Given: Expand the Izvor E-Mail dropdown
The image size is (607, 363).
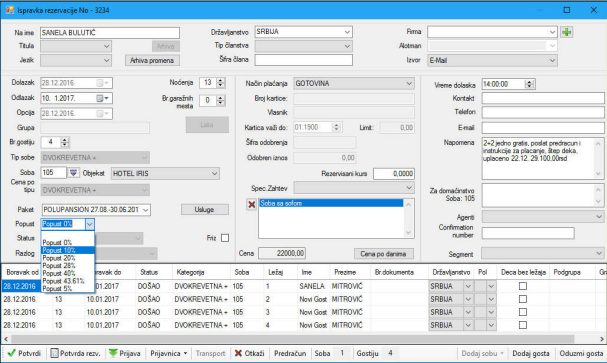Looking at the screenshot, I should tap(552, 60).
